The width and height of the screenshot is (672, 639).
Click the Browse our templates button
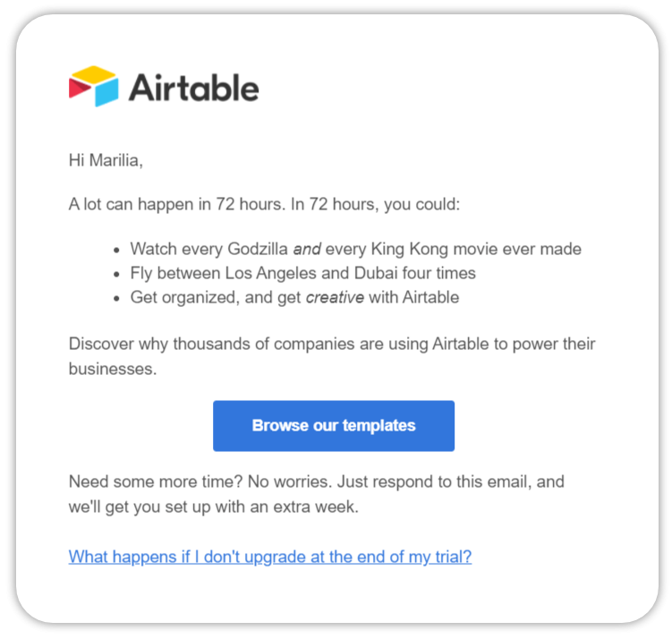(334, 426)
